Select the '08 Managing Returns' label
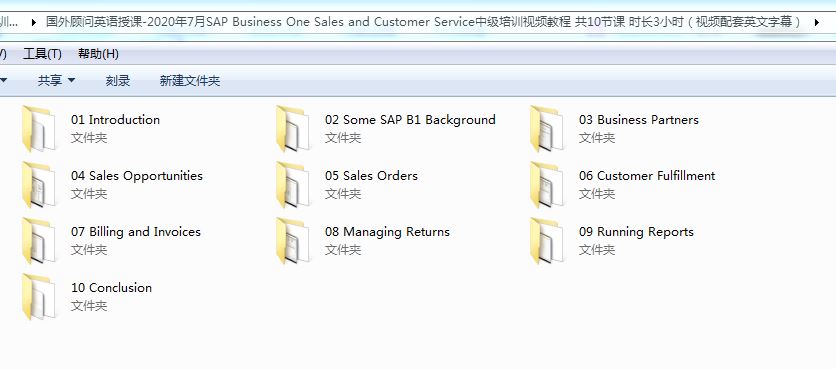Viewport: 836px width, 369px height. (x=387, y=232)
